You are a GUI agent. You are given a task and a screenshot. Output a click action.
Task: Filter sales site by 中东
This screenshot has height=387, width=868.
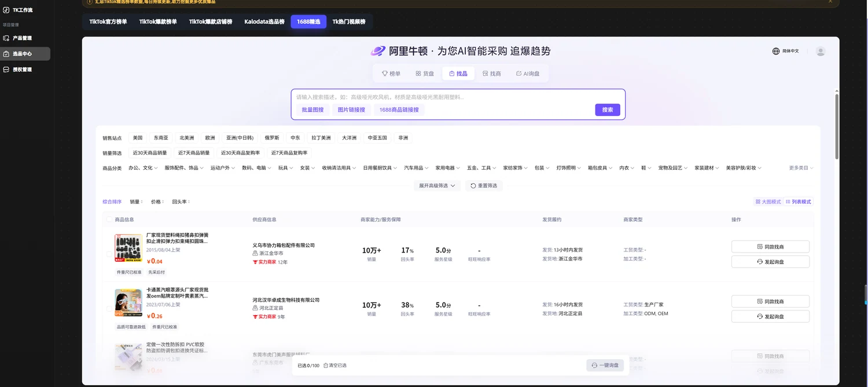tap(296, 138)
